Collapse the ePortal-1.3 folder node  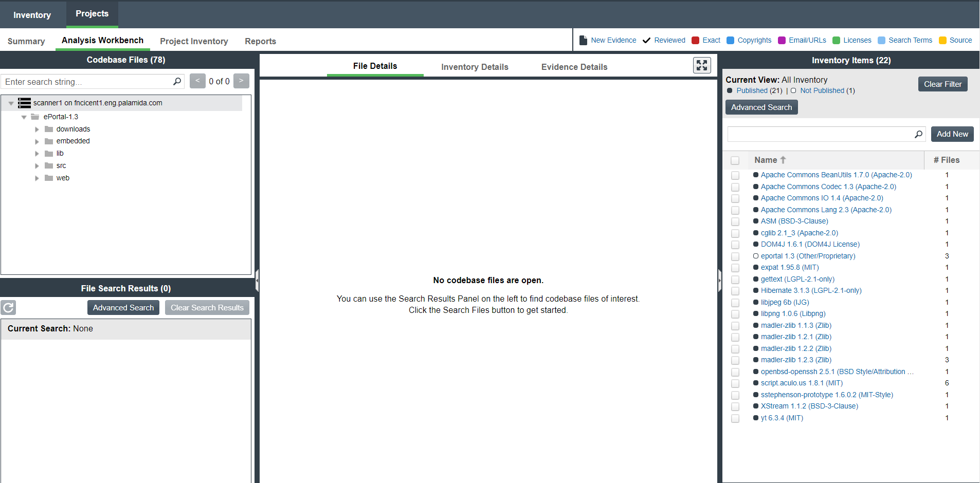[x=24, y=117]
